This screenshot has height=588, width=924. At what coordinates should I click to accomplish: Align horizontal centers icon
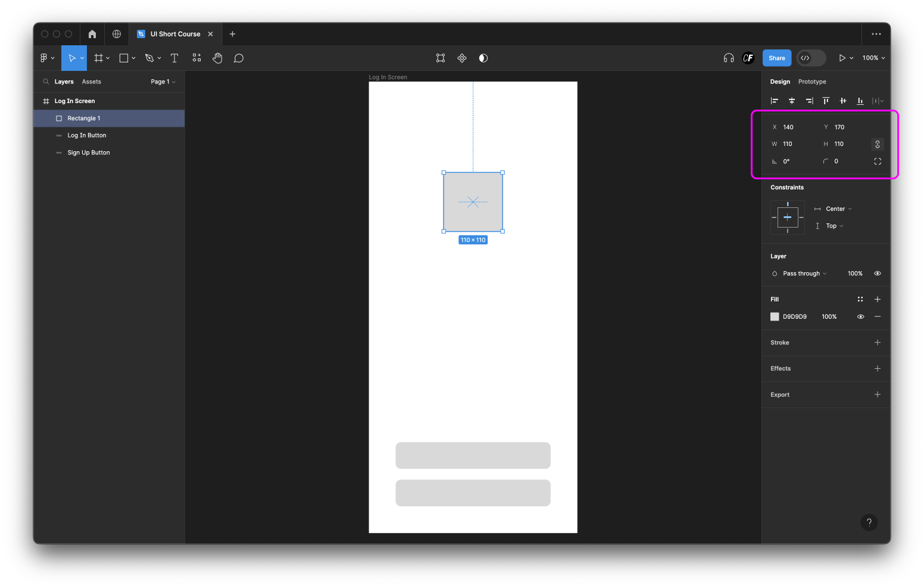[x=792, y=101]
